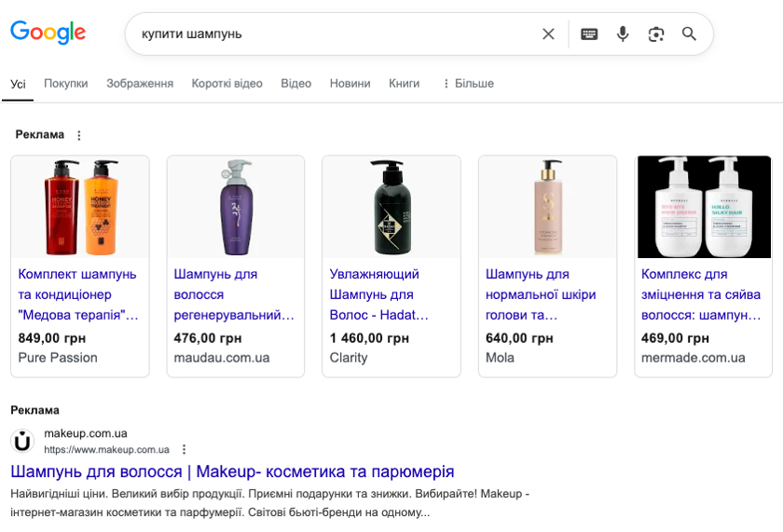Click the Google logo

[x=48, y=33]
